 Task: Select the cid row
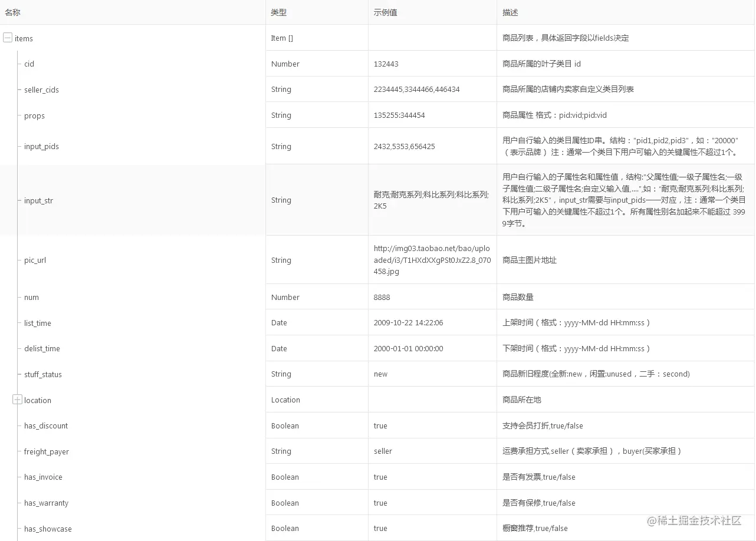28,64
